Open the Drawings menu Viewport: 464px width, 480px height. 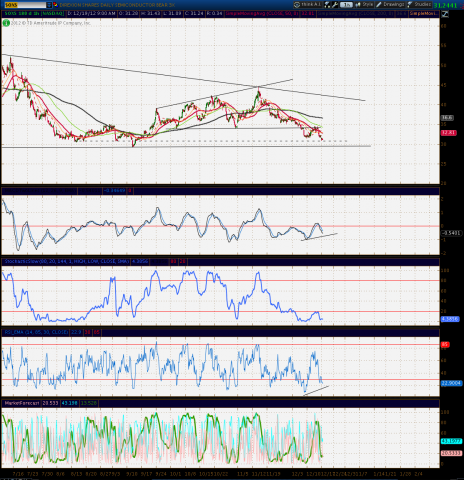pyautogui.click(x=390, y=5)
